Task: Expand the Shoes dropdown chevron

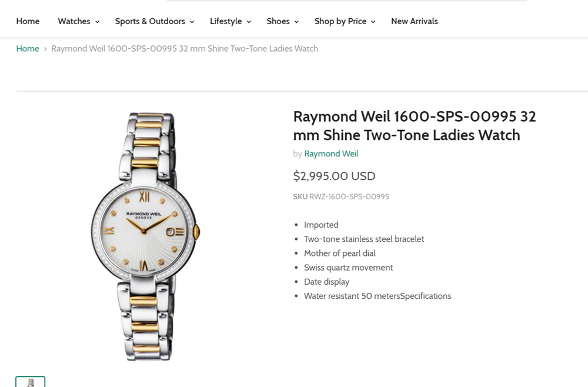Action: tap(296, 22)
